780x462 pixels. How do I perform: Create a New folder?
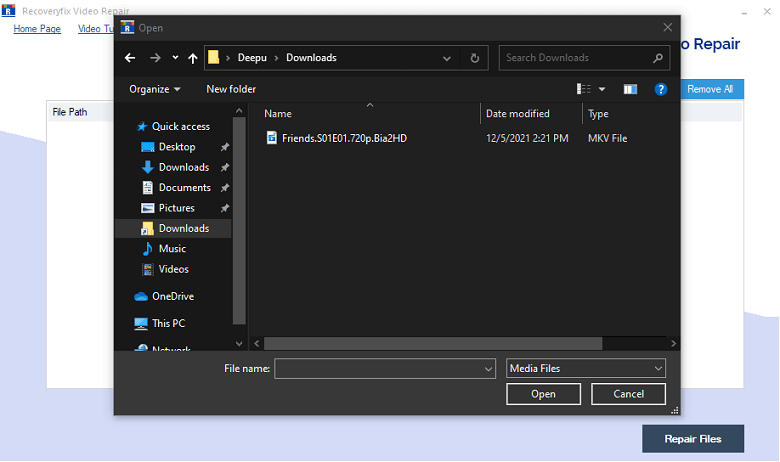click(x=231, y=89)
